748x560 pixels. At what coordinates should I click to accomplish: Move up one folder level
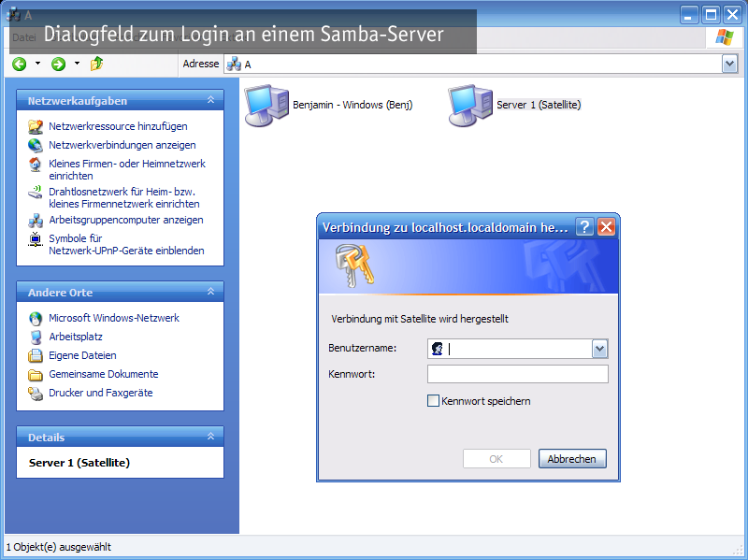[x=97, y=64]
